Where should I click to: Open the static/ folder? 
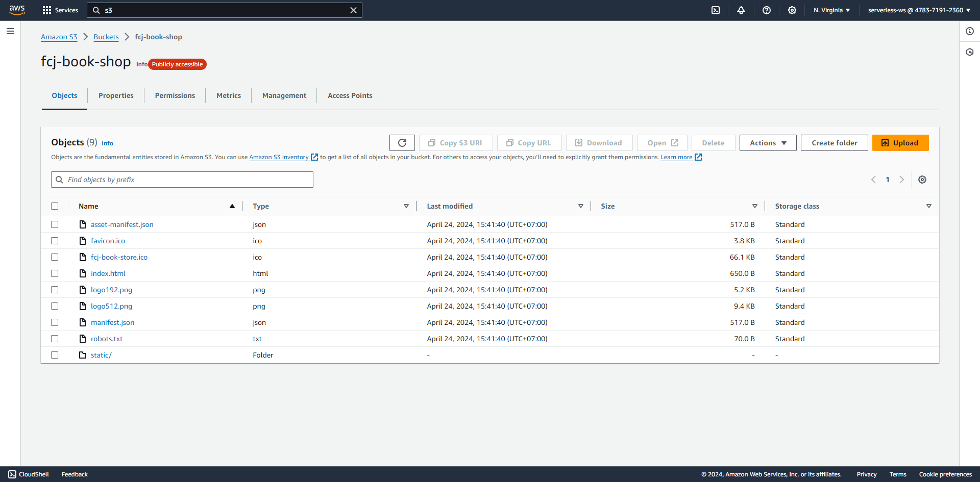click(x=101, y=355)
